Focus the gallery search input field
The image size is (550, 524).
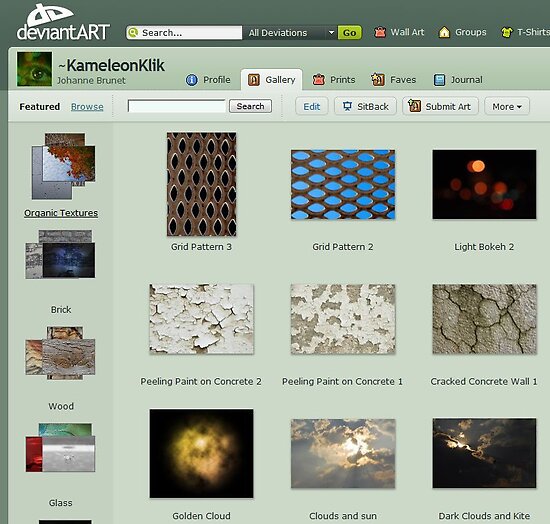[x=177, y=106]
